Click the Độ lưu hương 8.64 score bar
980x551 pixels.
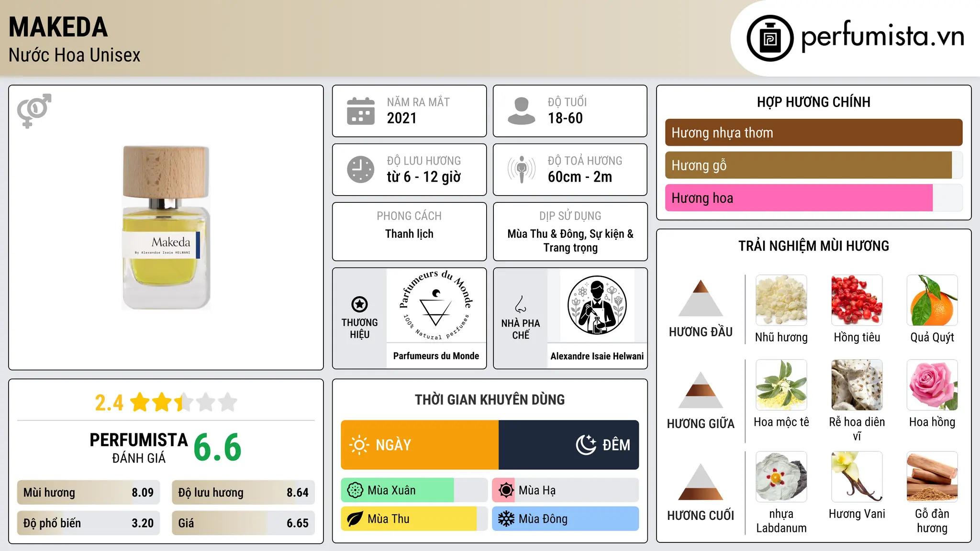(x=243, y=493)
